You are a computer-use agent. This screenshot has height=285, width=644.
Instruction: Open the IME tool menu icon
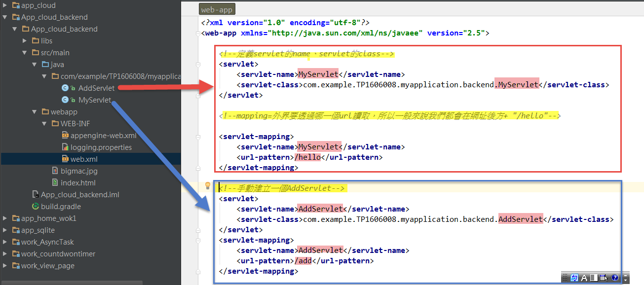(x=604, y=278)
